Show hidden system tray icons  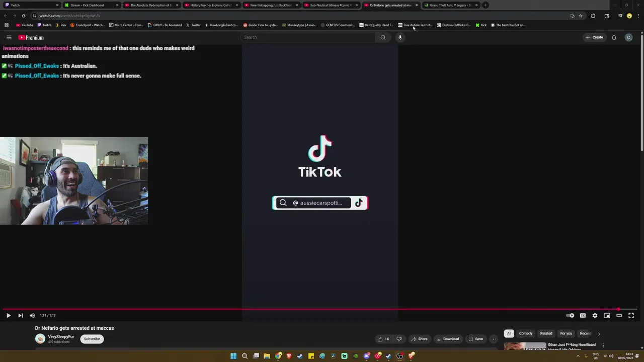(578, 356)
